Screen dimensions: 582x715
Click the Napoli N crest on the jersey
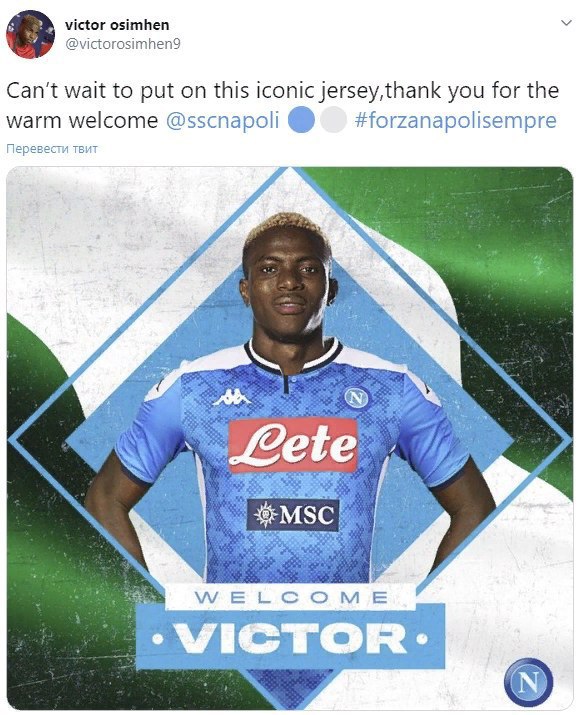click(357, 398)
